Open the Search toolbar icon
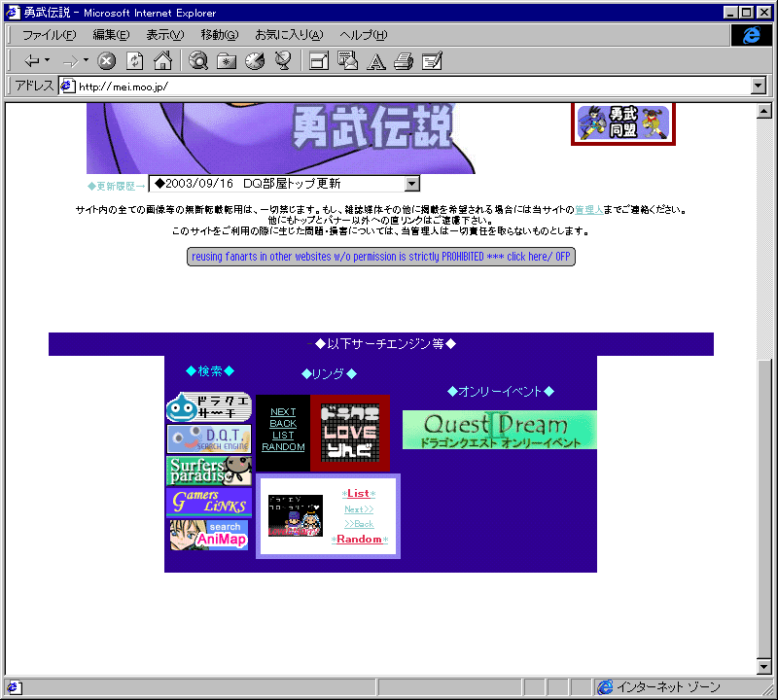This screenshot has width=778, height=700. click(x=198, y=61)
